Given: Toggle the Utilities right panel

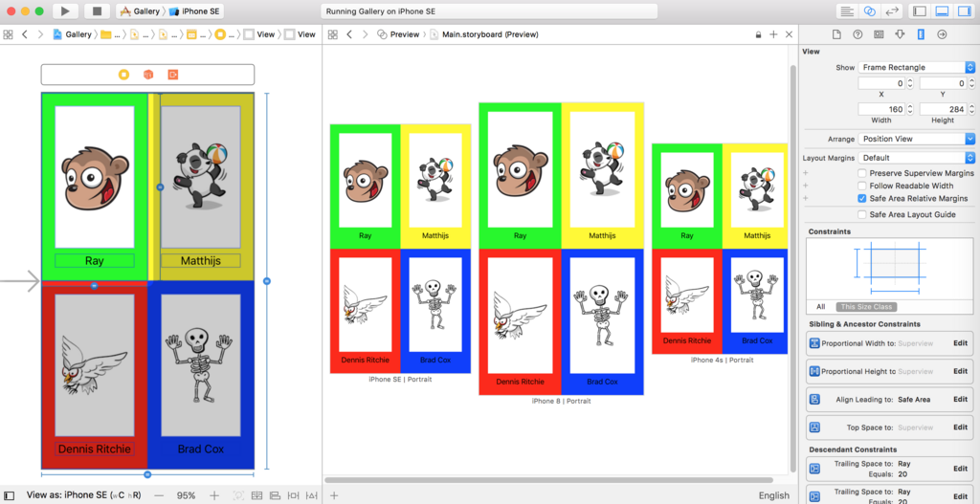Looking at the screenshot, I should [964, 11].
